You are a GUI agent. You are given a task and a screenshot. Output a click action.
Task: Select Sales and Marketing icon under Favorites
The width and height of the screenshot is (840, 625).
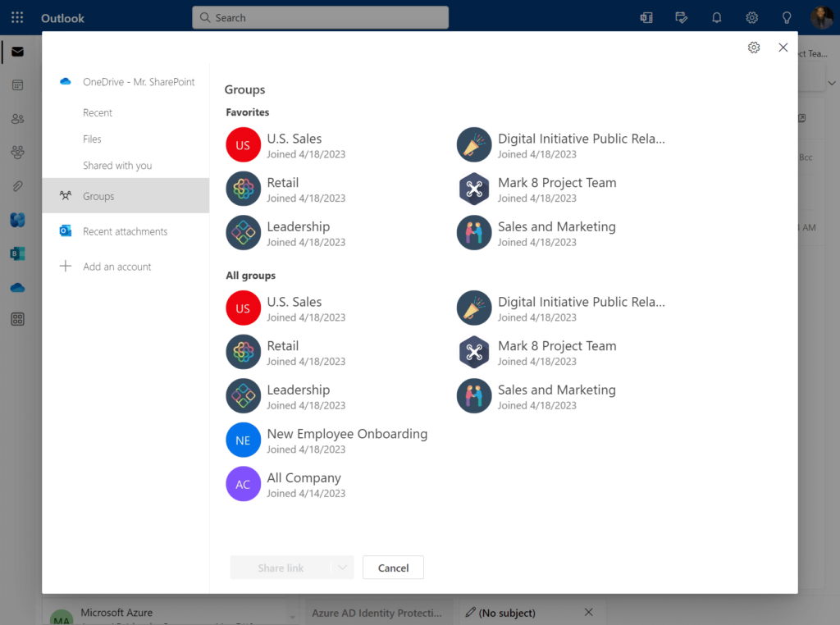[x=473, y=232]
